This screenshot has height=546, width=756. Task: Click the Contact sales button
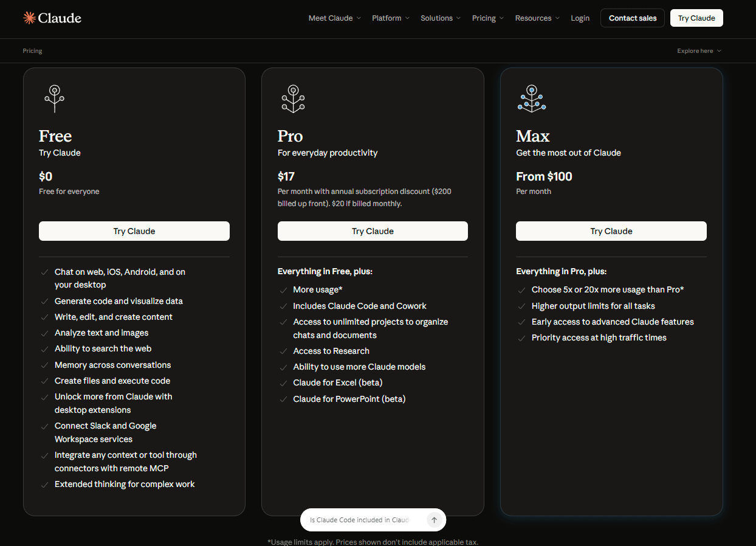pyautogui.click(x=632, y=18)
